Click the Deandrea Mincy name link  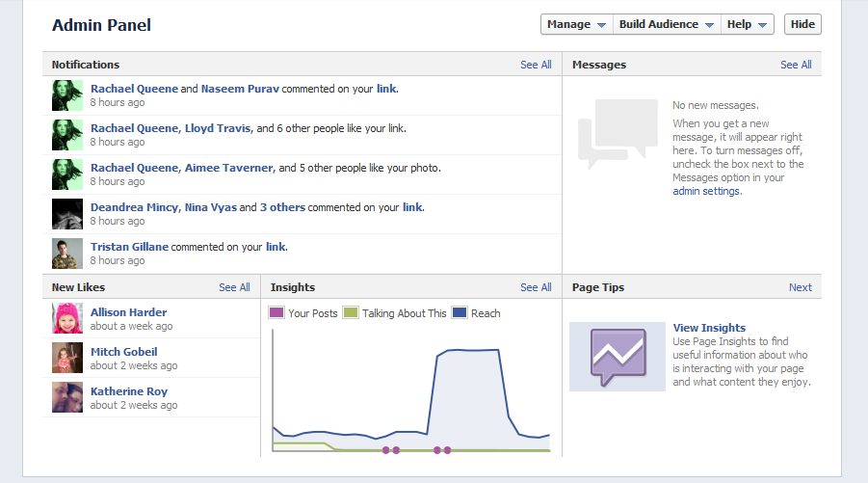pos(135,207)
